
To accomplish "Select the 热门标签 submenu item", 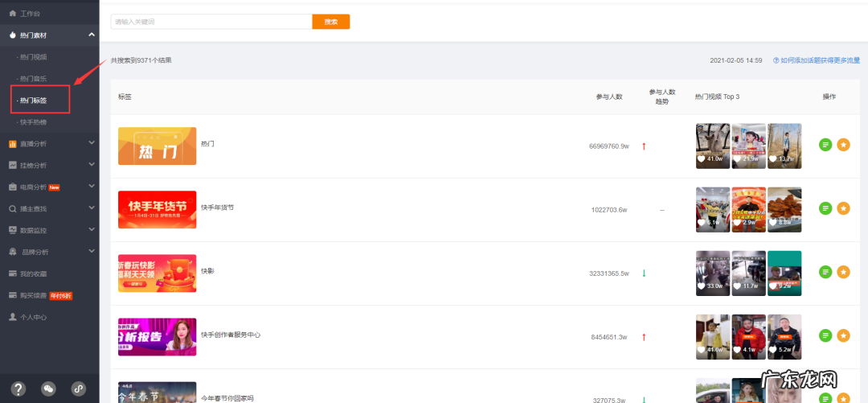I will point(33,101).
